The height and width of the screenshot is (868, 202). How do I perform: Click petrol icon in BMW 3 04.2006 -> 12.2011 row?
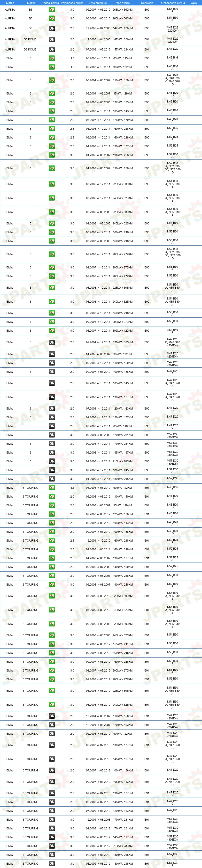point(52,146)
